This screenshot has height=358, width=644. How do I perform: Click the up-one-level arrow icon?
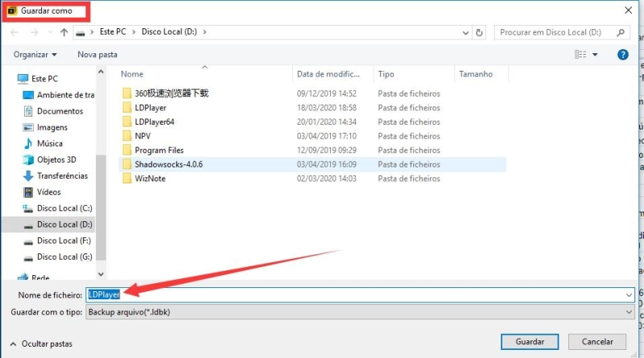tap(64, 32)
